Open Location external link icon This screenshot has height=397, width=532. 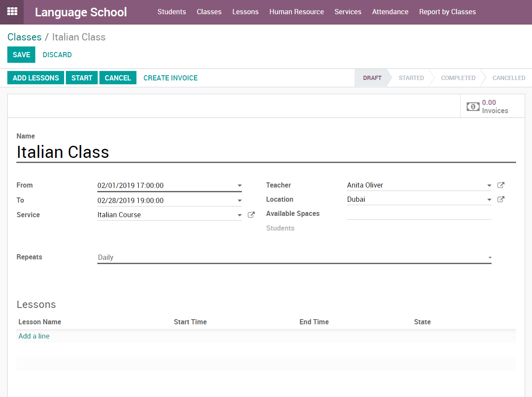click(501, 200)
